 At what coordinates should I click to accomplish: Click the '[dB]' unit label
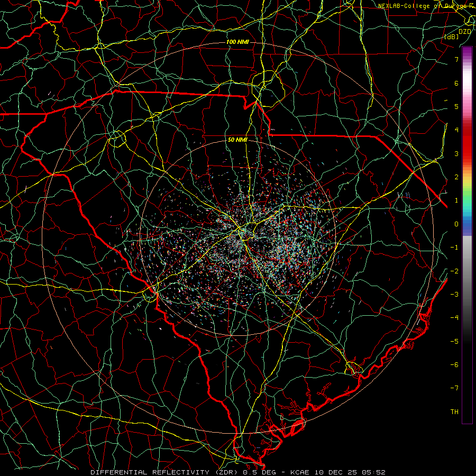coord(452,36)
